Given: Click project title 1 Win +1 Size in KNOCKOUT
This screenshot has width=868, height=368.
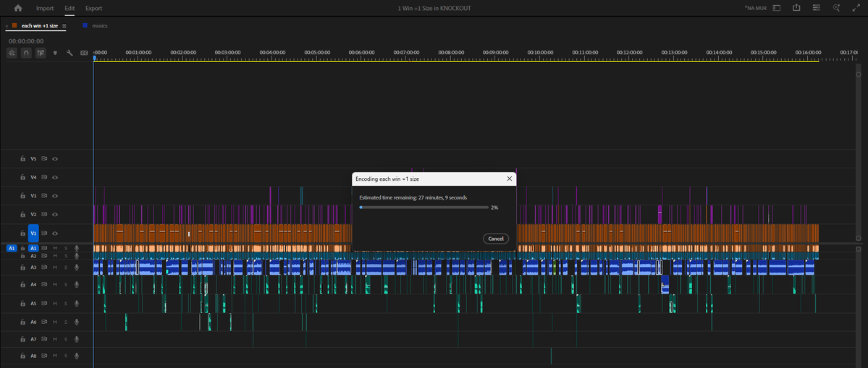Looking at the screenshot, I should pyautogui.click(x=434, y=8).
